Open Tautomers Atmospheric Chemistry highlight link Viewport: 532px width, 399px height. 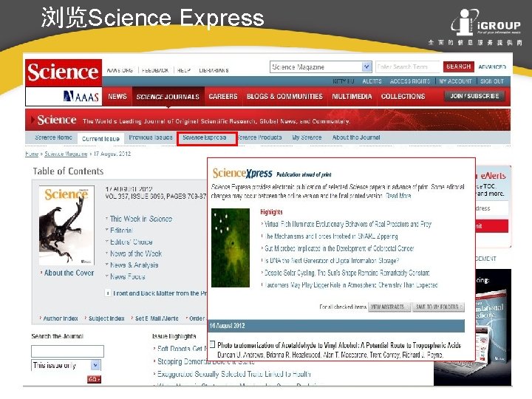pos(351,285)
